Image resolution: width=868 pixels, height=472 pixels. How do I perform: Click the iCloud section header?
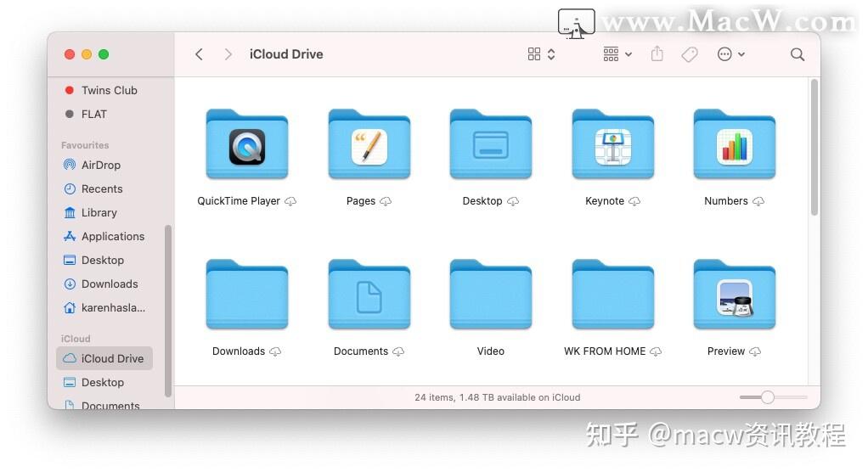pos(76,339)
